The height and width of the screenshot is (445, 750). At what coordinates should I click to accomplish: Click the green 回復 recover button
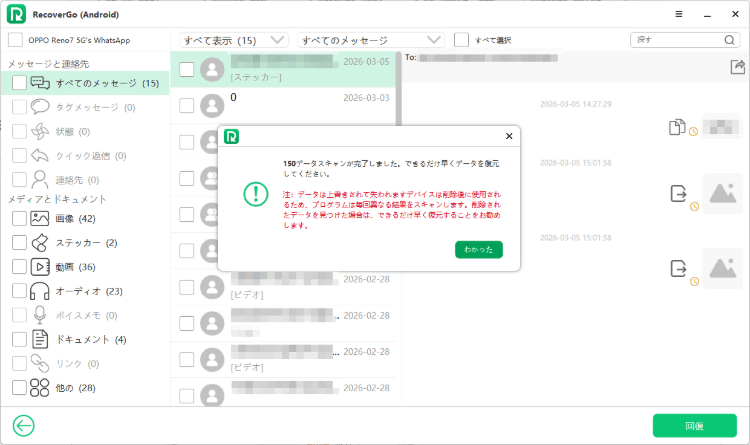695,426
